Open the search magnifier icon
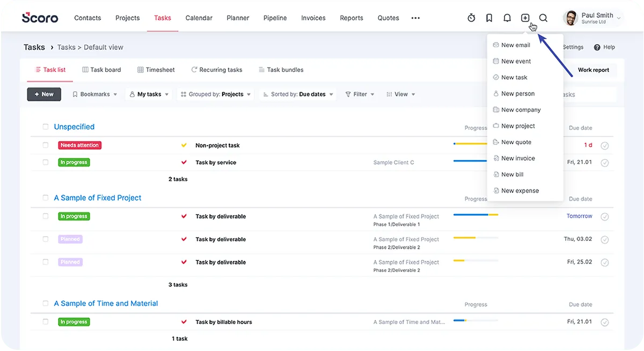 543,18
